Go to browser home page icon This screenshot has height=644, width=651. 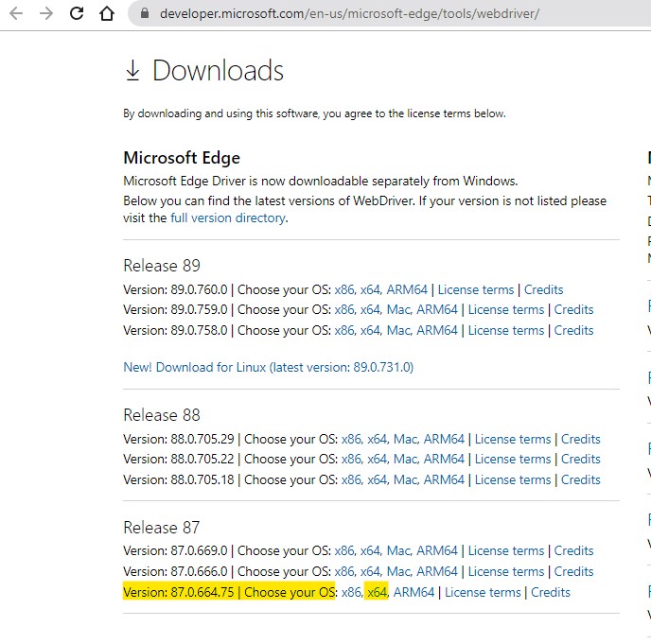click(x=107, y=14)
